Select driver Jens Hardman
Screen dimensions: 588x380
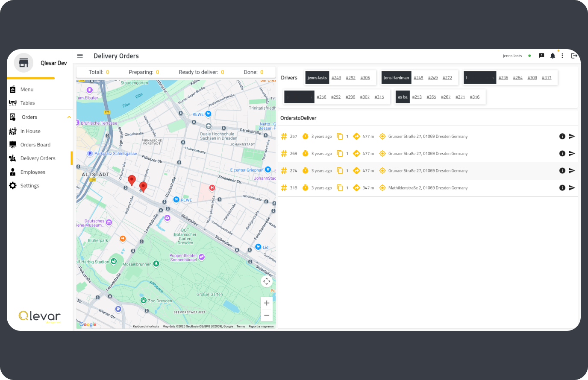396,77
